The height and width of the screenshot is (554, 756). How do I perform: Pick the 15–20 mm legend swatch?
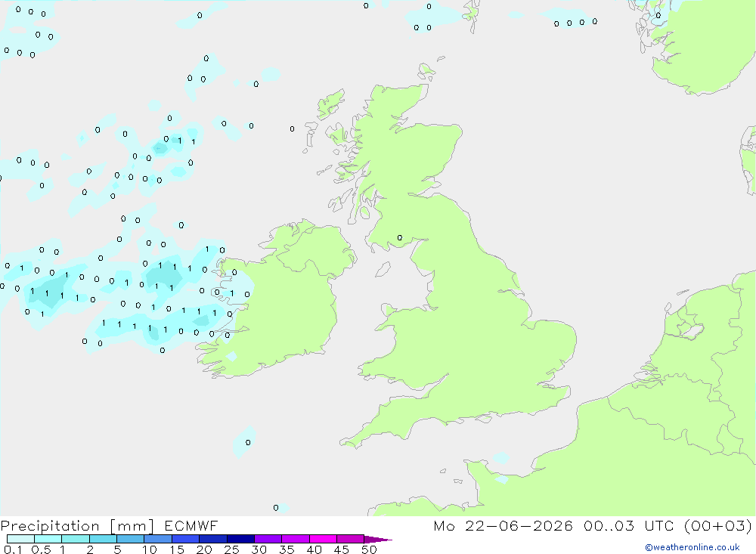[x=186, y=539]
